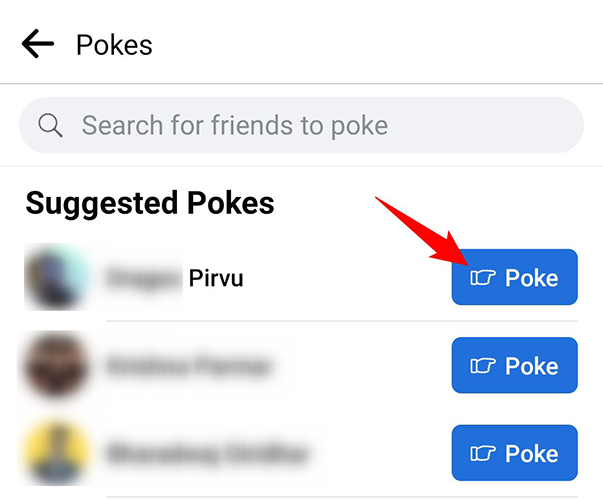Open the second suggested friend's profile photo

(x=57, y=366)
